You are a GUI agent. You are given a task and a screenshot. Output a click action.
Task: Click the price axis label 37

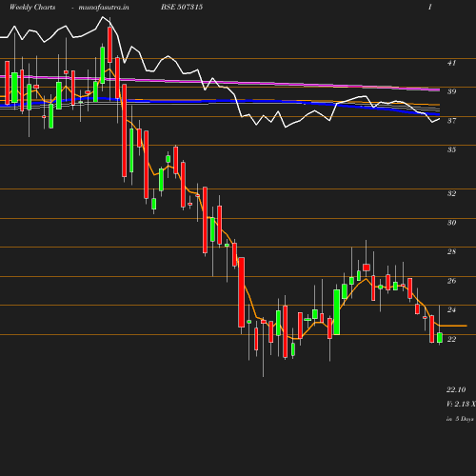pyautogui.click(x=451, y=121)
